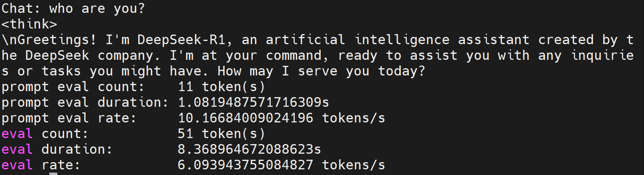Screen dimensions: 644x175
Task: Click the "prompt eval duration:" label
Action: coord(85,102)
